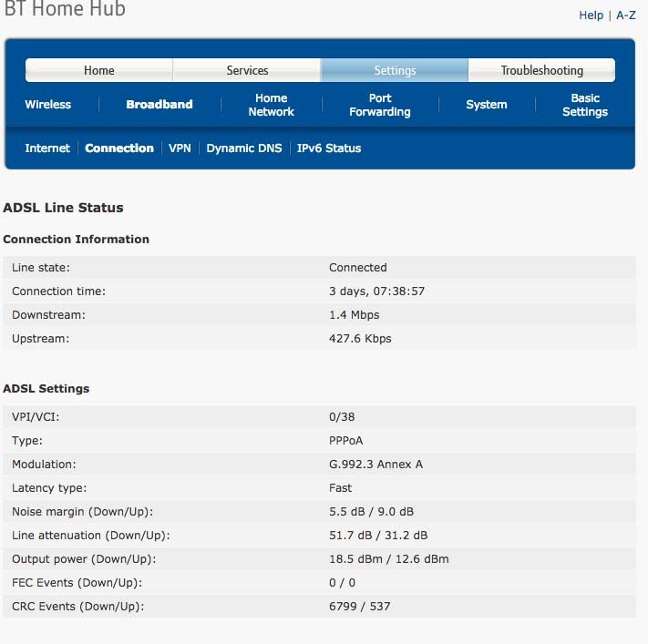Click the Downstream label in Connection Information
648x644 pixels.
pyautogui.click(x=49, y=315)
